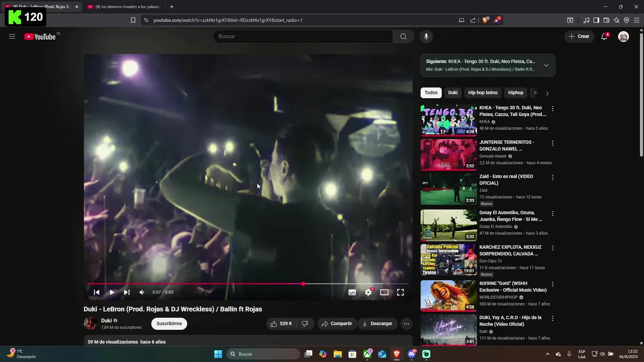Open the Brave Wallet icon
The width and height of the screenshot is (644, 362).
[606, 20]
